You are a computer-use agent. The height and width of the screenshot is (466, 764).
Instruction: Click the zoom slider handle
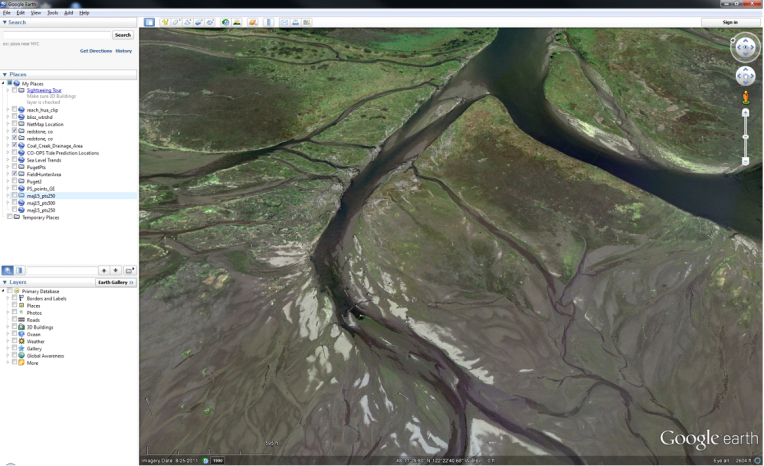click(746, 138)
